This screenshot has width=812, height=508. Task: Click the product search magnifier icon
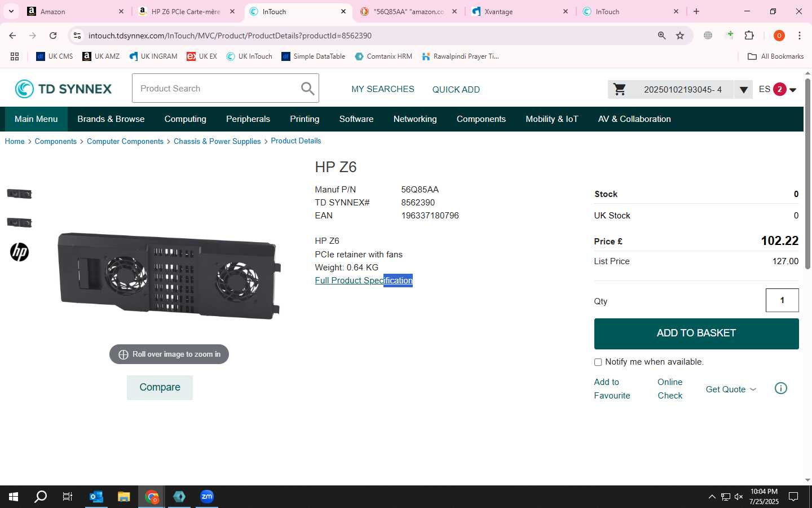pyautogui.click(x=307, y=89)
